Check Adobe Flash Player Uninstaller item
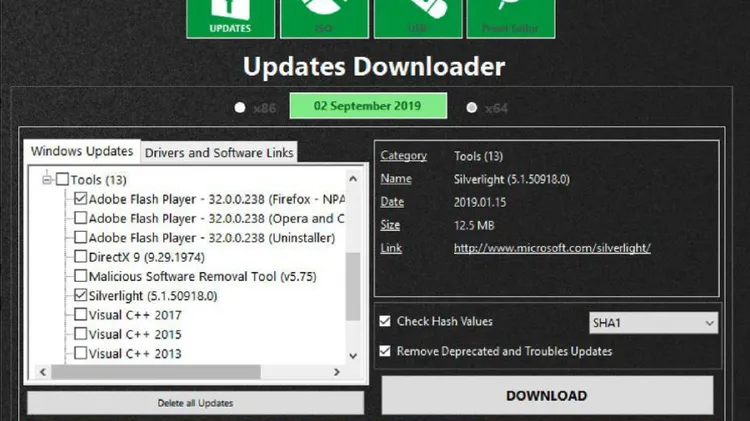Screen dimensions: 750x421 point(80,237)
